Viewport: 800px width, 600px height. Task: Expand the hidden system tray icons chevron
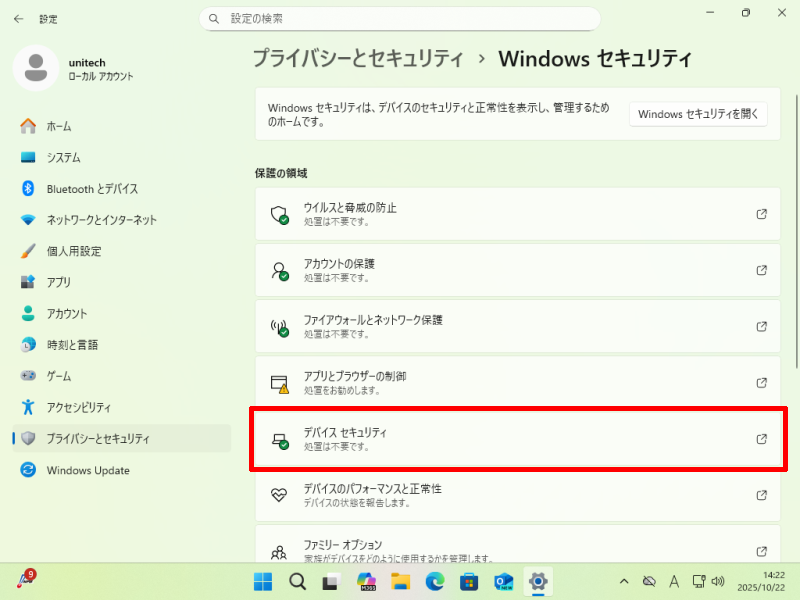tap(624, 581)
